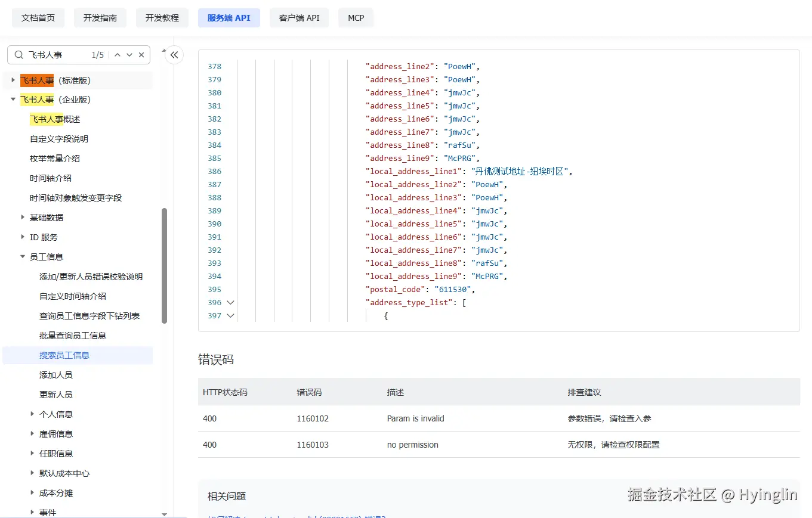812x518 pixels.
Task: Click error code 1160102 cell
Action: coord(313,418)
